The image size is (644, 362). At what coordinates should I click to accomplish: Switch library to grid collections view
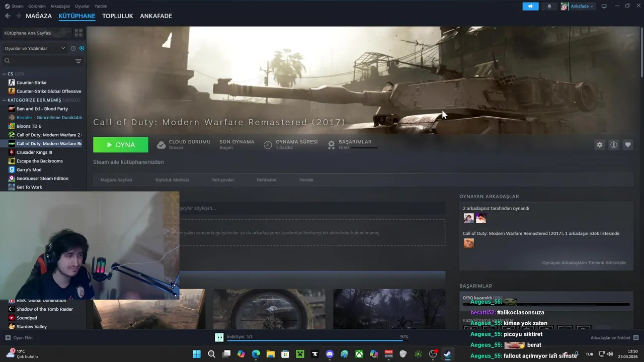click(x=78, y=33)
